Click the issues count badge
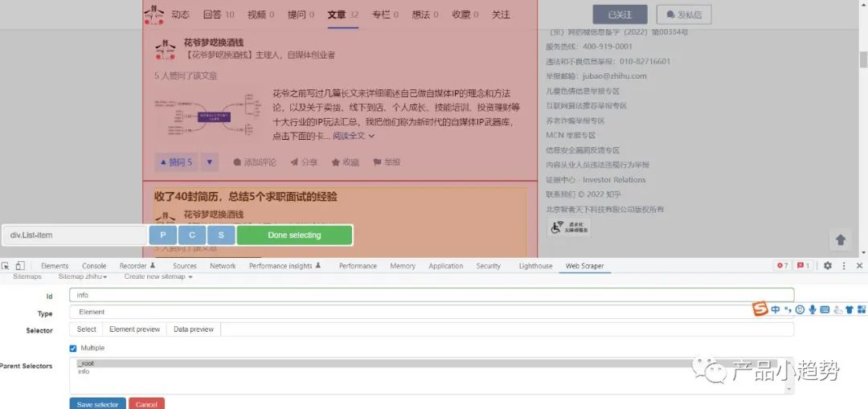868x409 pixels. [x=803, y=266]
